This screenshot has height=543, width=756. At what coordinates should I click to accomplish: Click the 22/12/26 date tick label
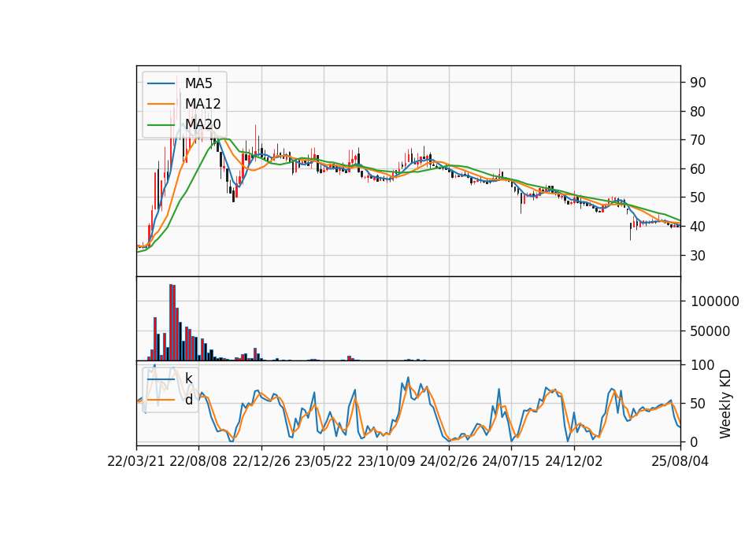click(261, 462)
